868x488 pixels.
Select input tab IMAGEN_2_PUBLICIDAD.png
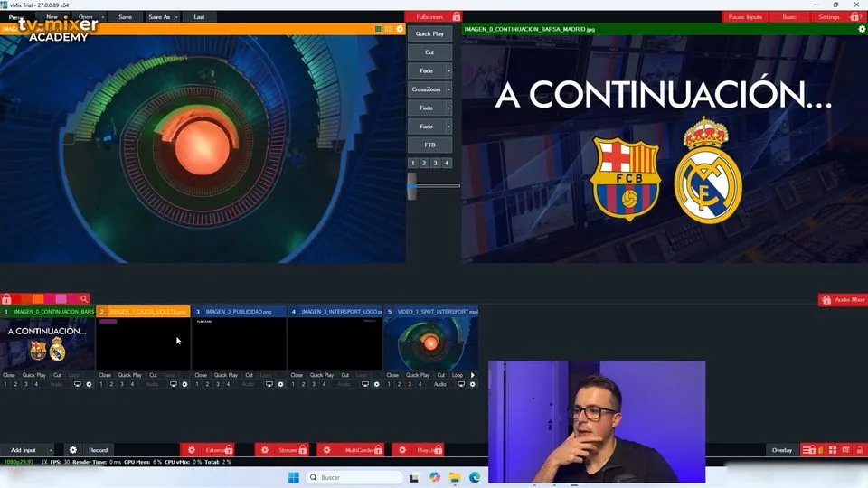tap(239, 312)
